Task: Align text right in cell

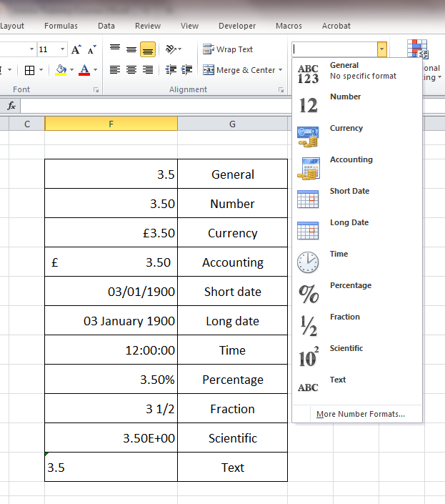Action: pyautogui.click(x=148, y=70)
